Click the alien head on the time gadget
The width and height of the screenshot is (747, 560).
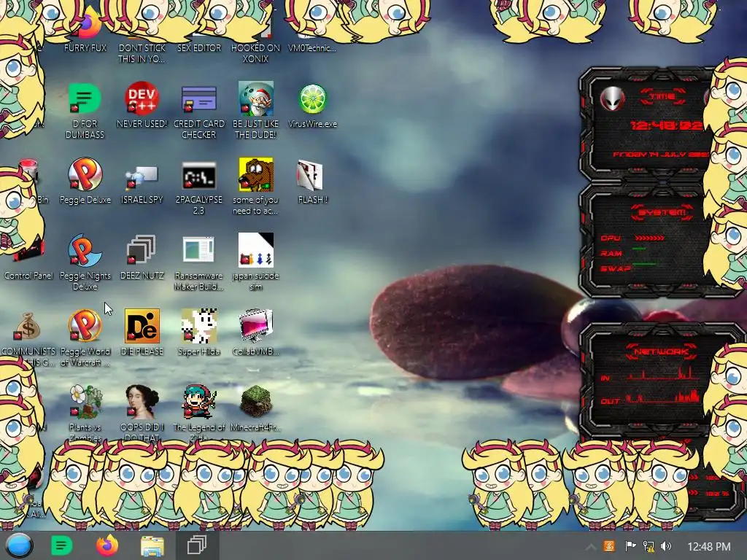tap(612, 99)
